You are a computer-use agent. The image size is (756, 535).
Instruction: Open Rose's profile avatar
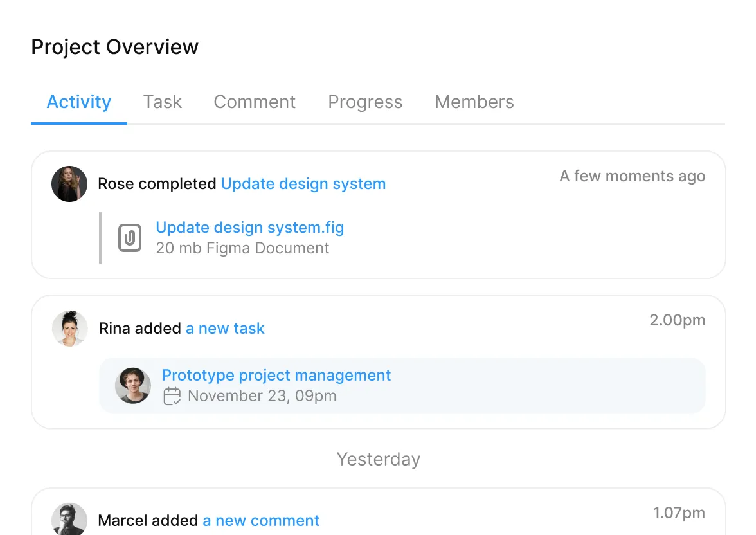[x=69, y=184]
